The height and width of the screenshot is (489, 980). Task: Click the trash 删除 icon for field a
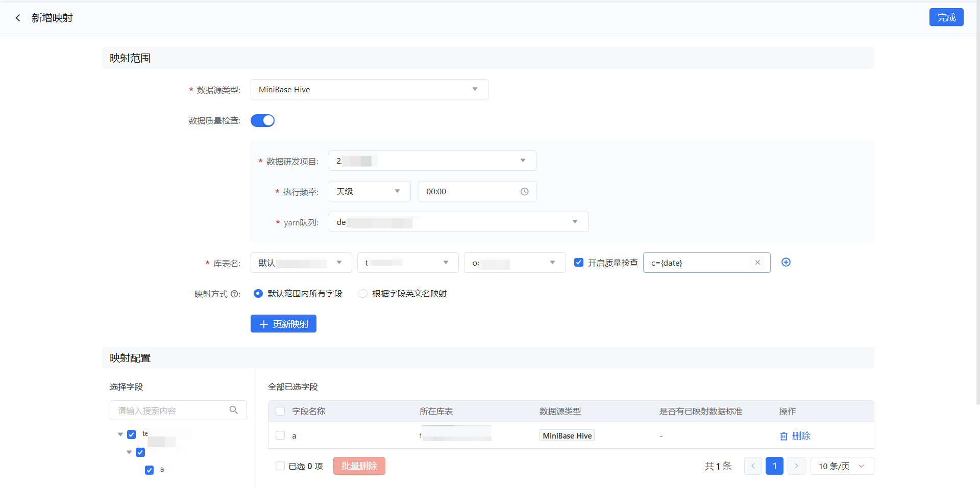click(x=784, y=436)
